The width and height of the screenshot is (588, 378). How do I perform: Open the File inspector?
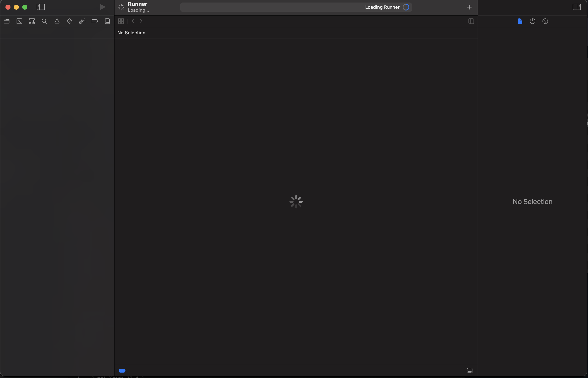(x=520, y=21)
